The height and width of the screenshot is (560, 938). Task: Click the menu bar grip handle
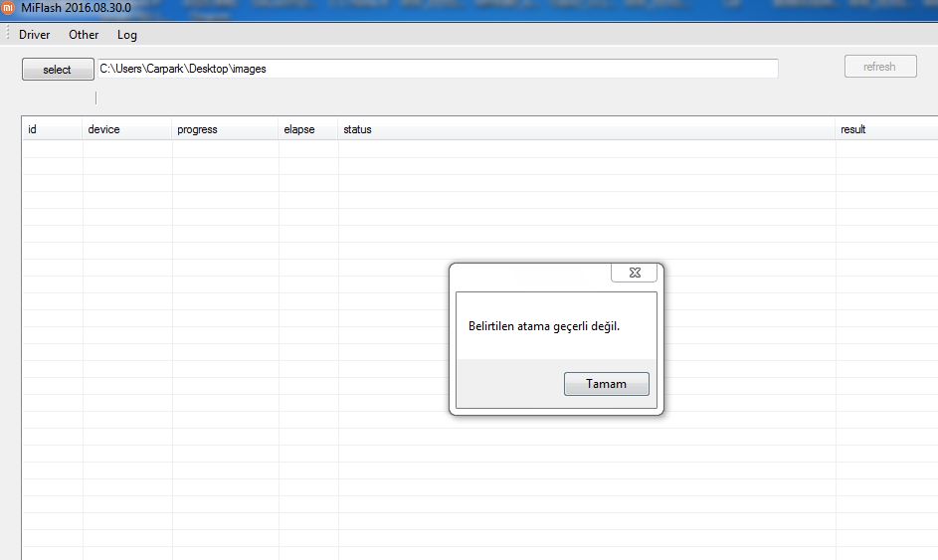(7, 34)
